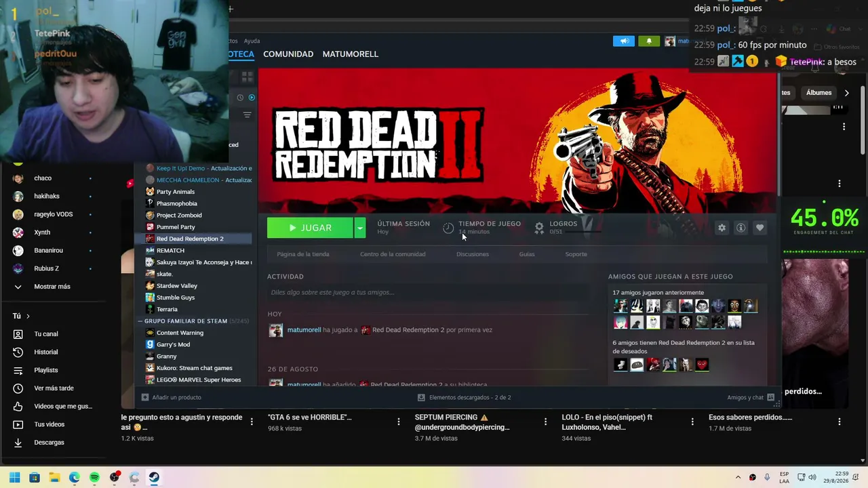Collapse the Grupo Familiar de Steam category
The image size is (868, 488).
point(140,321)
